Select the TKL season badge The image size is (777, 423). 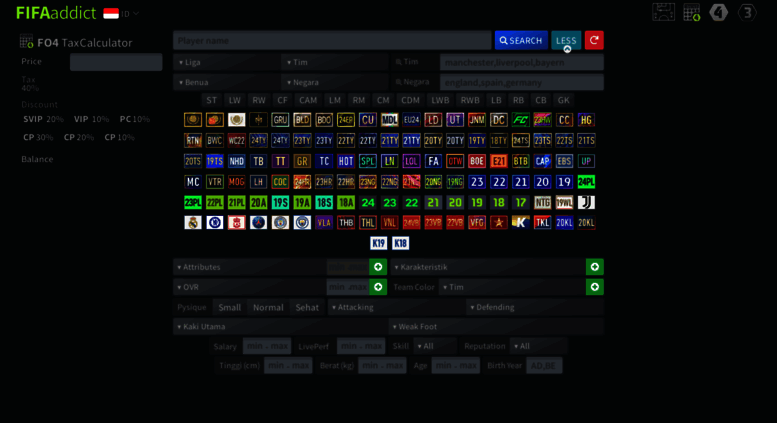click(x=542, y=223)
